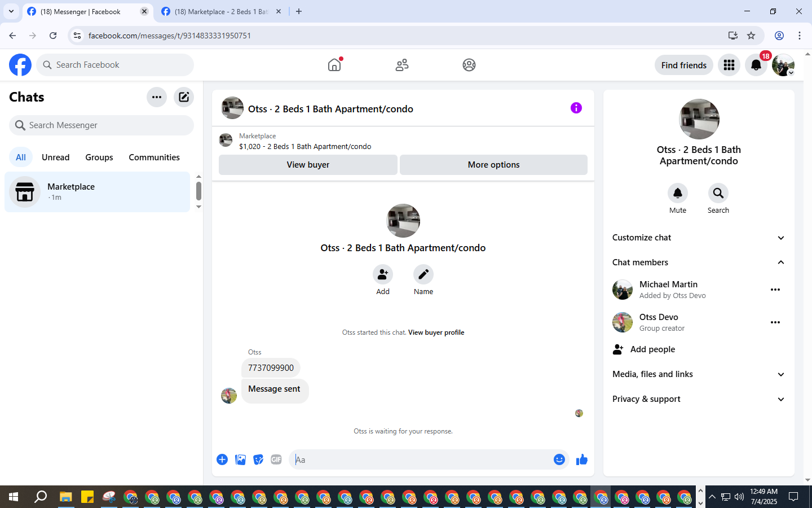Mute the conversation with bell icon
The height and width of the screenshot is (508, 812).
pyautogui.click(x=678, y=193)
